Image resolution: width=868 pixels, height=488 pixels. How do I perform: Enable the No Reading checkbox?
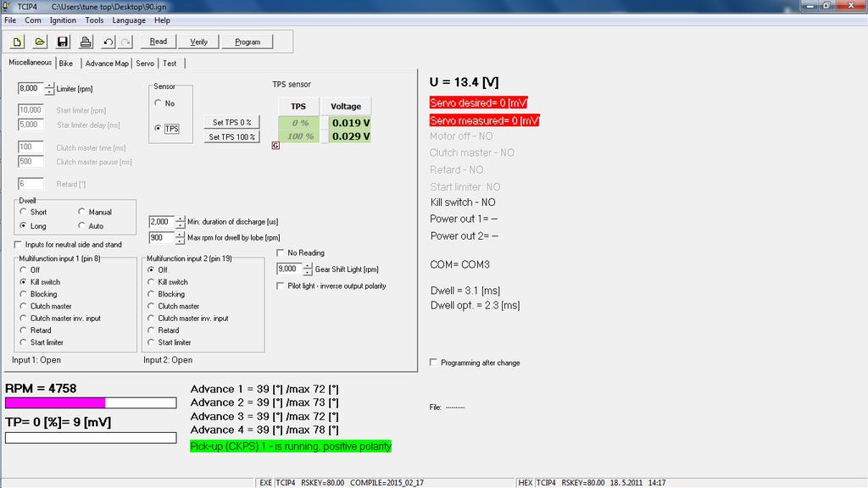coord(281,252)
